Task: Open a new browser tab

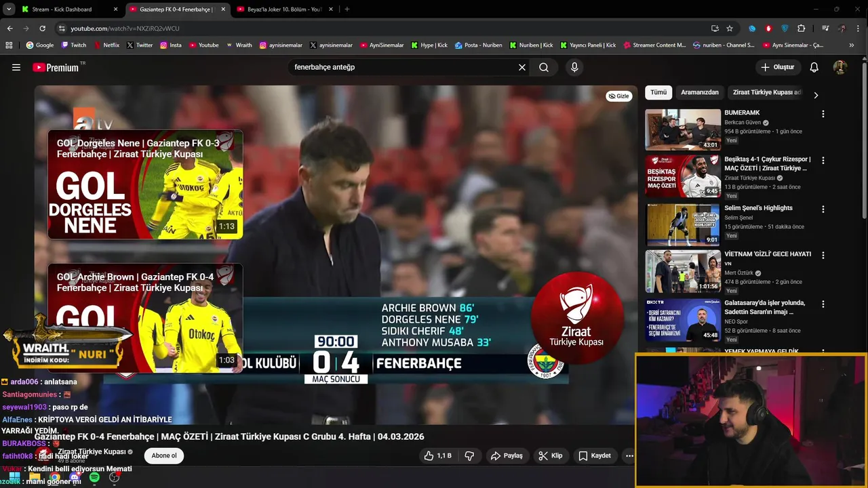Action: pyautogui.click(x=347, y=9)
